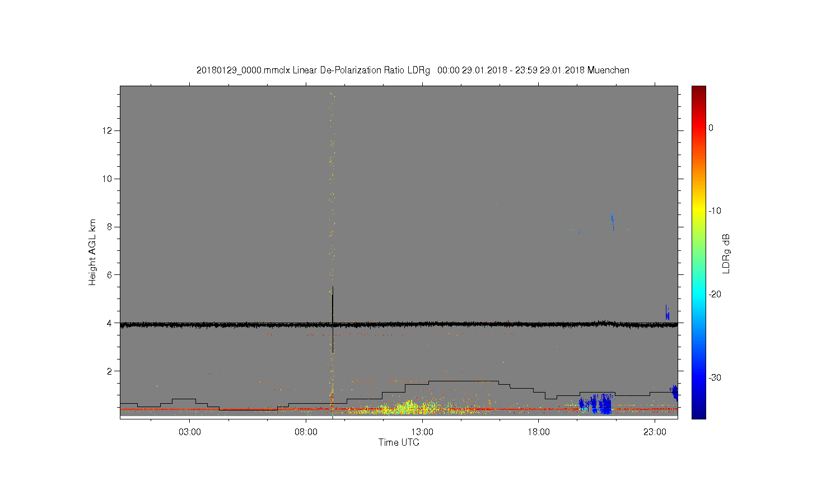Click the 08:00 time tick label

(306, 432)
